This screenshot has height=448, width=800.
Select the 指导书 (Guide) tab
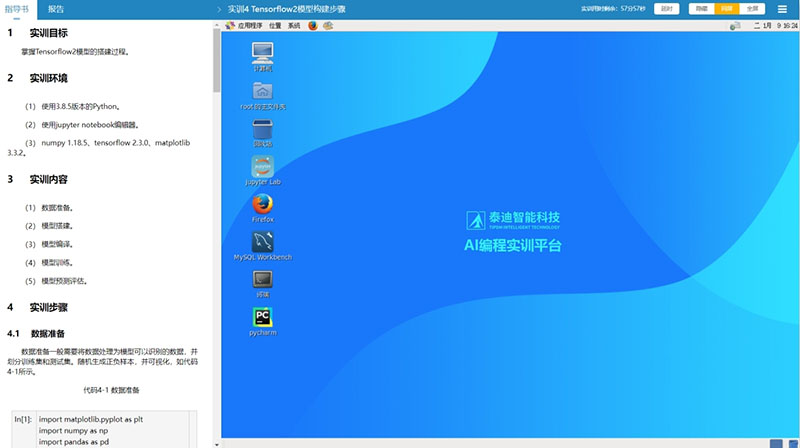[17, 8]
